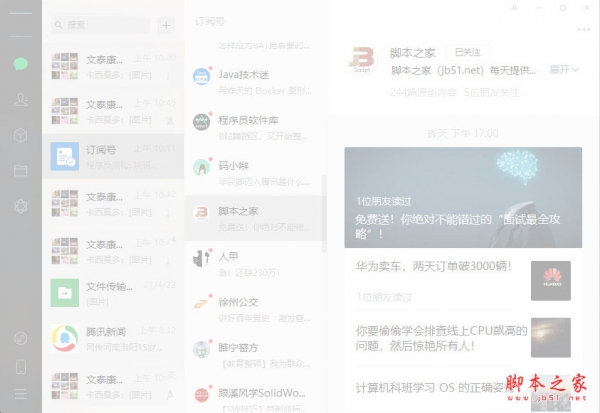Open the hamburger settings menu in sidebar
600x413 pixels.
[x=21, y=394]
